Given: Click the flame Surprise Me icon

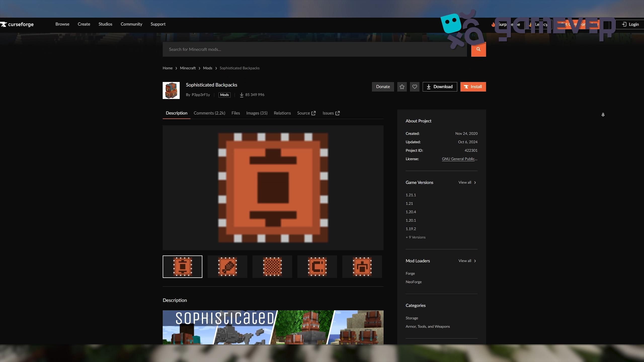Looking at the screenshot, I should point(493,24).
